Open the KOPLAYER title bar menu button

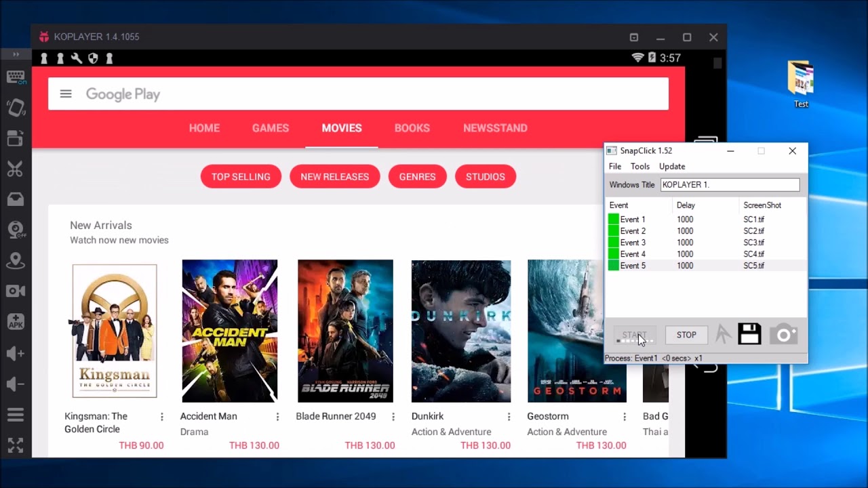(634, 37)
